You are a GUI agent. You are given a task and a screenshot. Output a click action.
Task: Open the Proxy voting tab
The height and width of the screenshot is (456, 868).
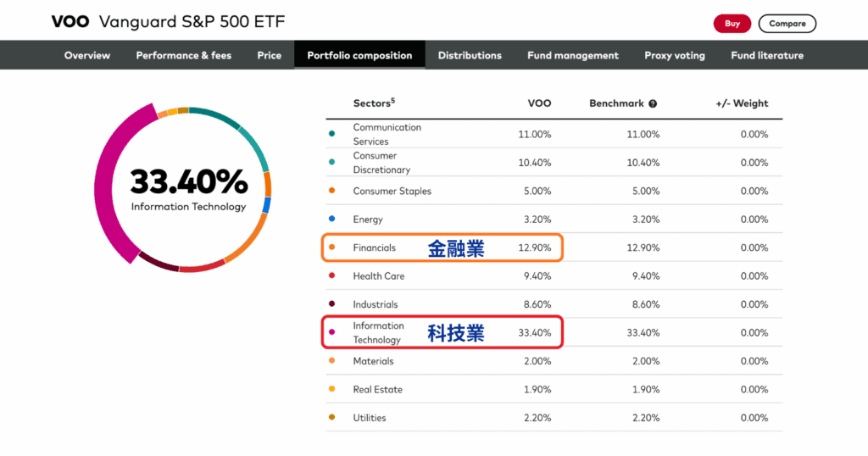[x=675, y=55]
